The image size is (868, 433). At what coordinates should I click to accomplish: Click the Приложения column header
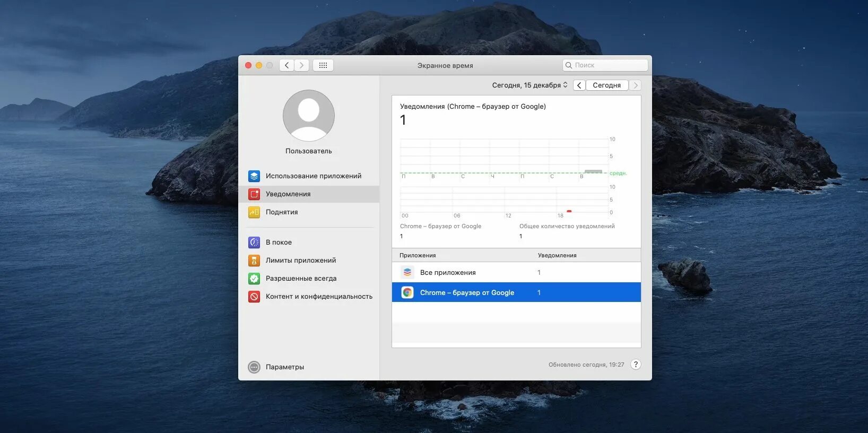pos(418,255)
